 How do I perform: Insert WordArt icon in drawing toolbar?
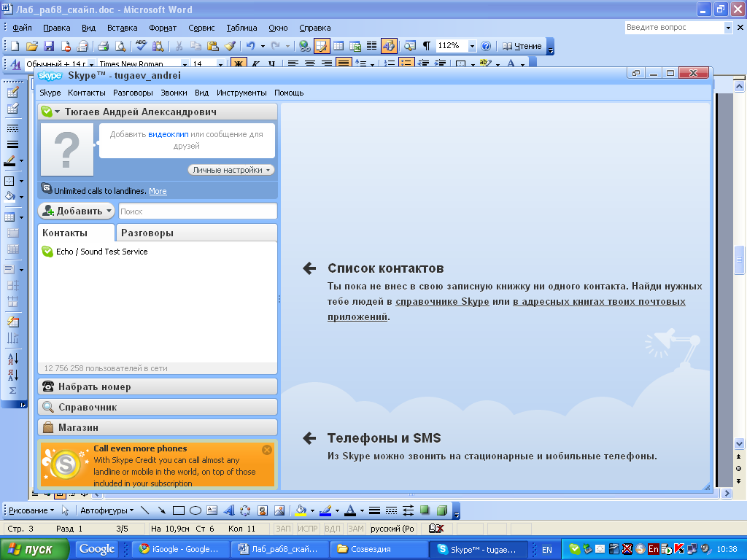pyautogui.click(x=229, y=510)
